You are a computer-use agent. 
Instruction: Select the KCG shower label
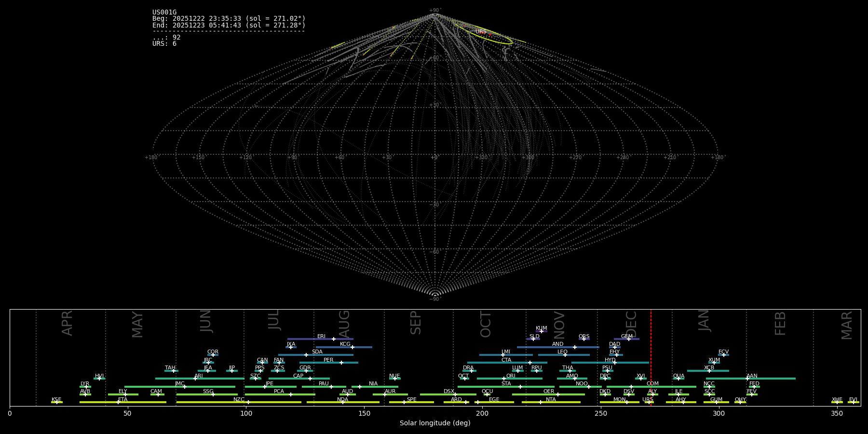tap(345, 344)
